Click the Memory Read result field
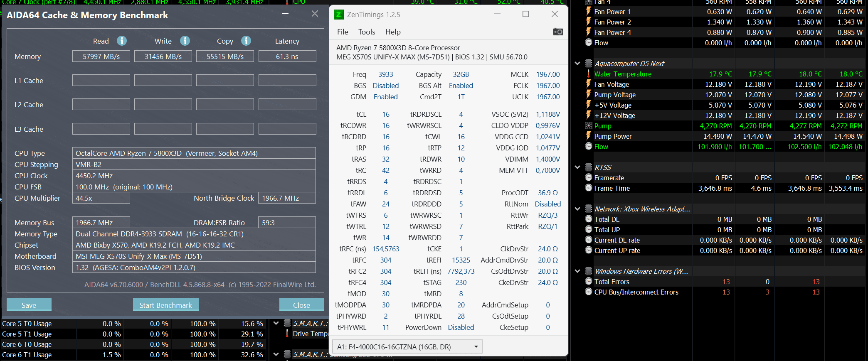Image resolution: width=868 pixels, height=361 pixels. coord(101,56)
